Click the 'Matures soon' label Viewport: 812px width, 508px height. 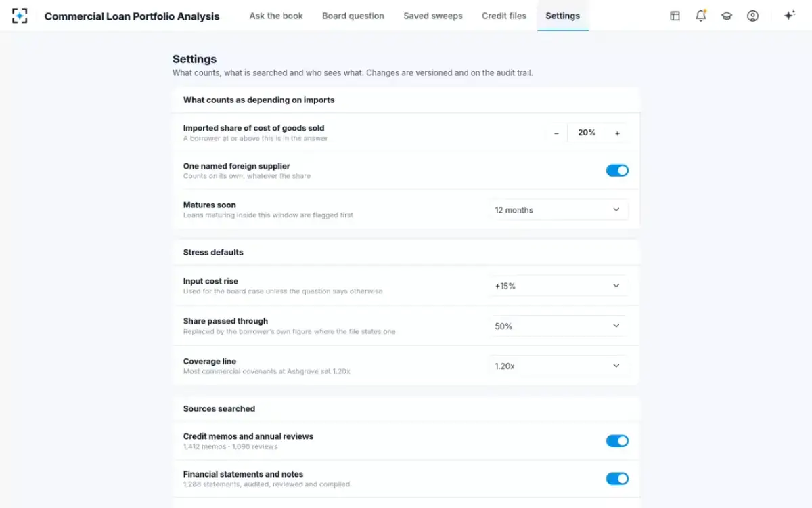210,205
